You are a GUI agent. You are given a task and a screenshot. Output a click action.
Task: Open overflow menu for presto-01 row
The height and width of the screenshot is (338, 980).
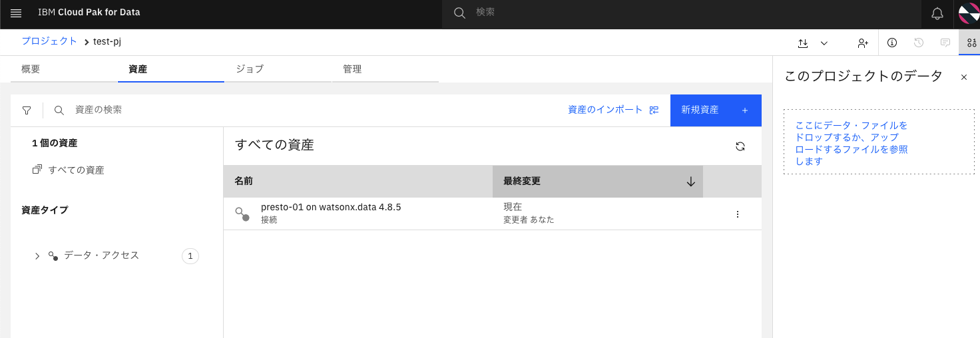[x=737, y=214]
